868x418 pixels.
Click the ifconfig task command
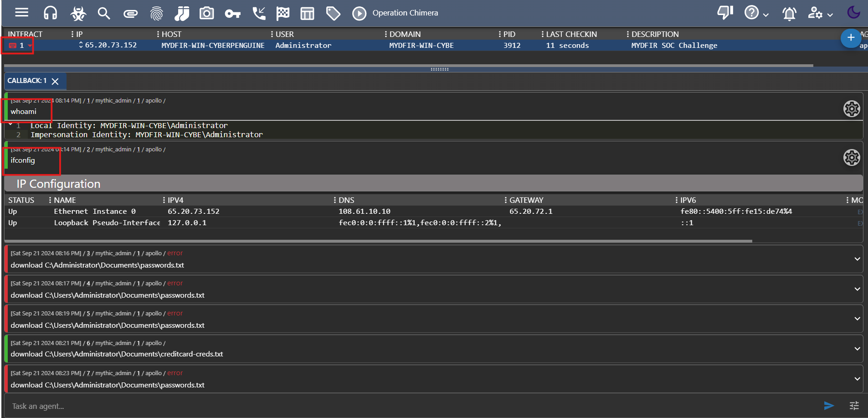23,160
